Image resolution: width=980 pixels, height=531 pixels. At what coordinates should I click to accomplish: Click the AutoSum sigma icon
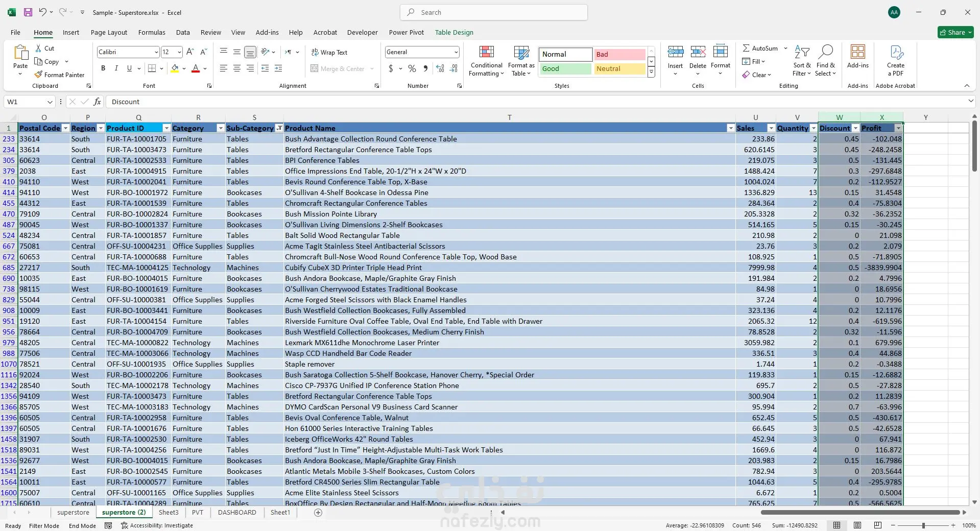tap(746, 48)
